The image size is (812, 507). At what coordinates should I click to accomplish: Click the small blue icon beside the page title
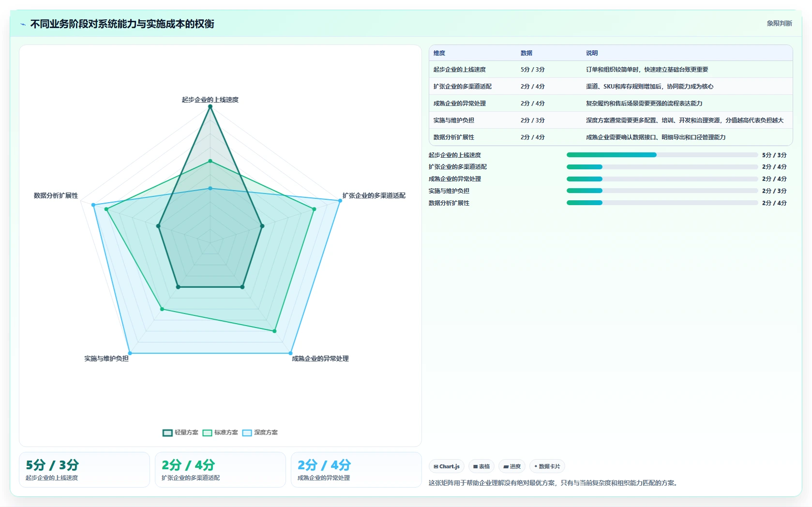coord(23,24)
